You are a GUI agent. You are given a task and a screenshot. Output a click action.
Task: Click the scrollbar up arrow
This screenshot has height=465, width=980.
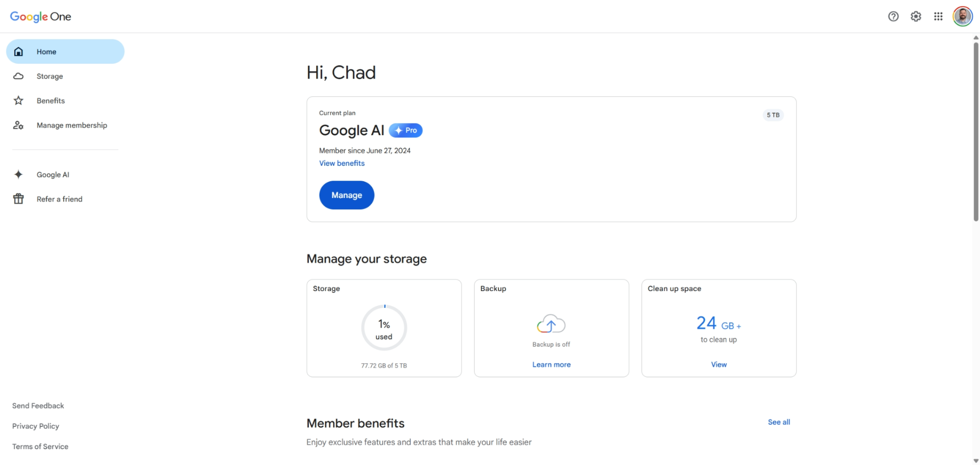tap(976, 37)
